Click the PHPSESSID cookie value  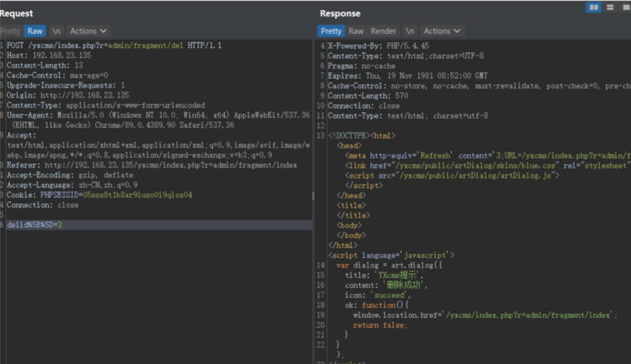pyautogui.click(x=138, y=195)
